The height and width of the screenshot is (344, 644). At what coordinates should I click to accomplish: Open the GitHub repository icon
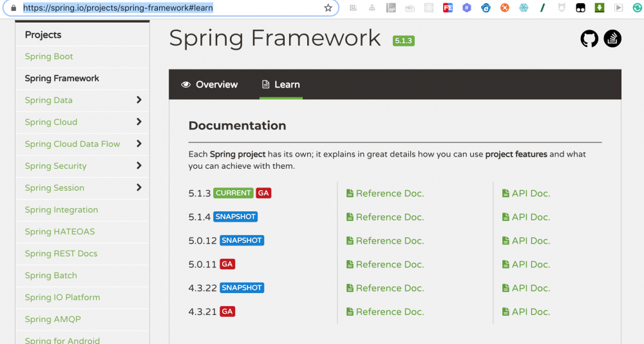[x=589, y=39]
